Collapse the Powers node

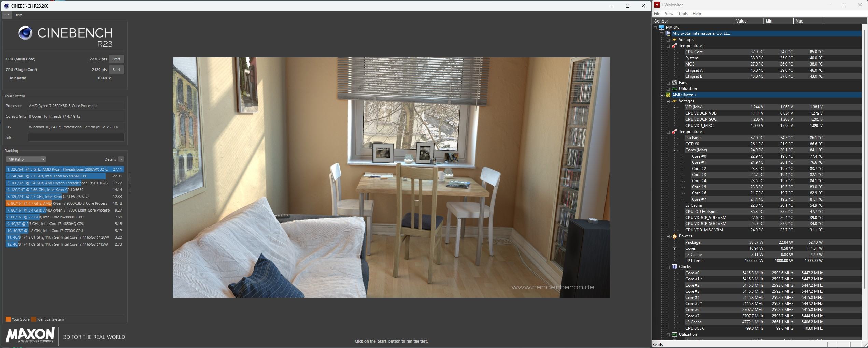[x=668, y=236]
